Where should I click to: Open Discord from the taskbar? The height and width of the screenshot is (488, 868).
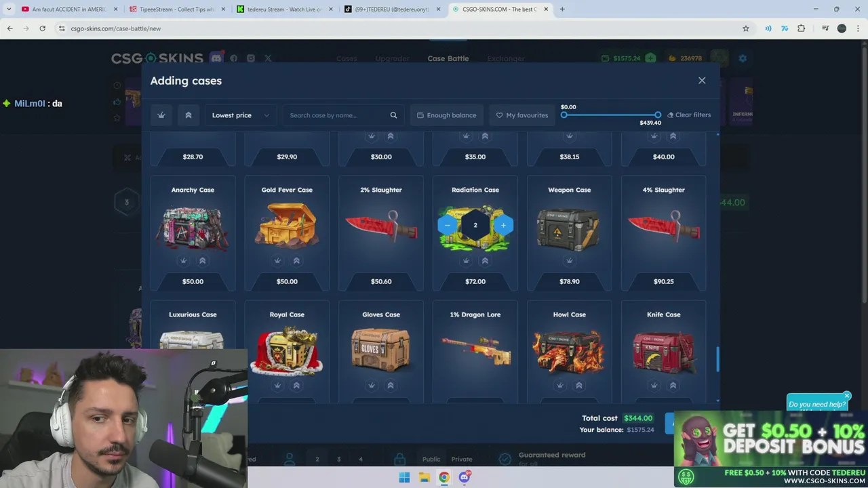click(x=465, y=478)
